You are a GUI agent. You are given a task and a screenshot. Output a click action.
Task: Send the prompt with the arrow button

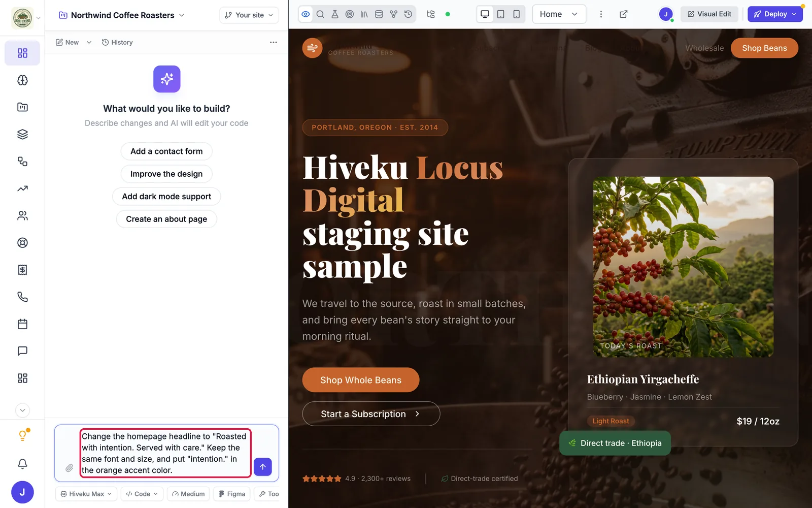point(263,467)
